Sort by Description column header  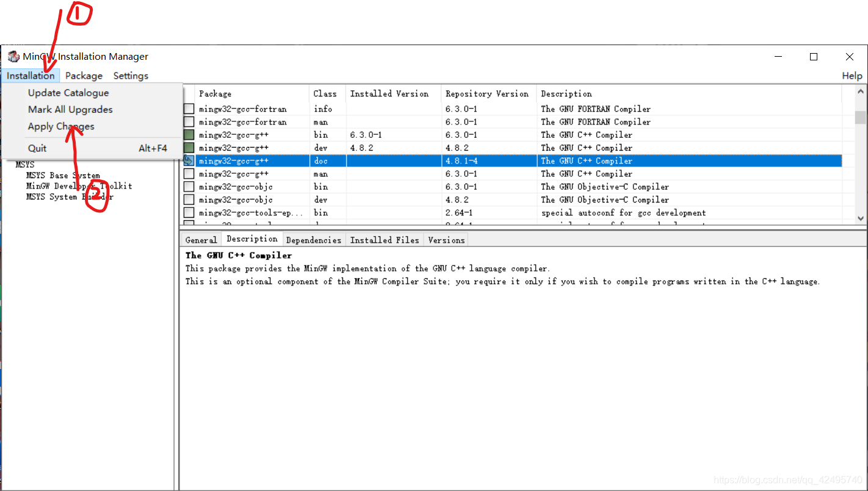click(x=566, y=94)
